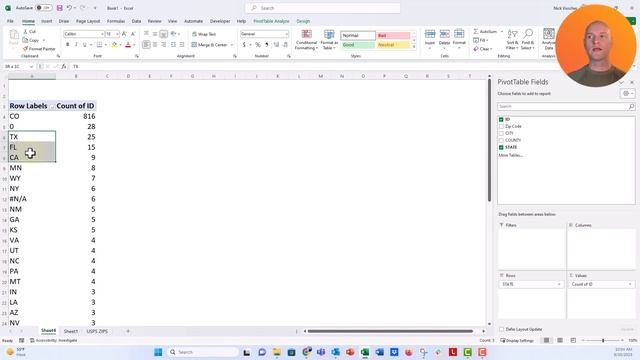640x360 pixels.
Task: Apply the yellow fill color
Action: (x=115, y=44)
